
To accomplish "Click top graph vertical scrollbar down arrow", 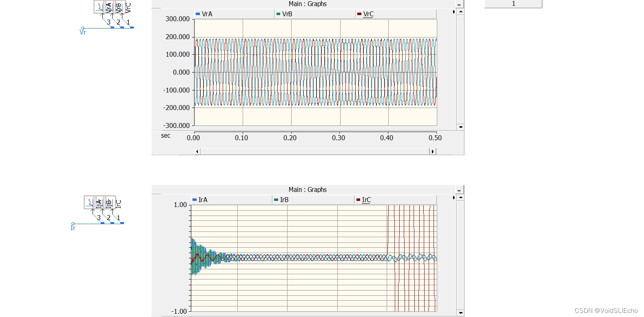I will click(x=460, y=127).
